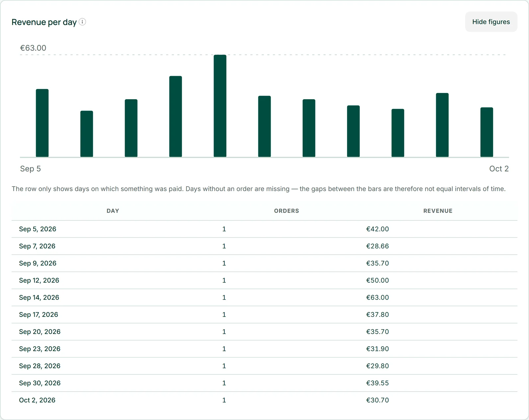The width and height of the screenshot is (529, 420).
Task: Click the €42.00 revenue value
Action: point(377,229)
